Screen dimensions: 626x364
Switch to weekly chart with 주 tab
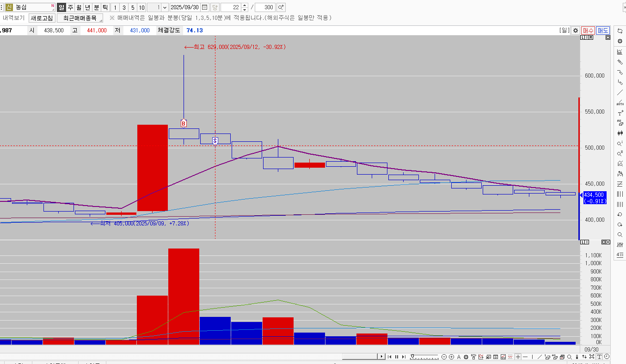pos(70,7)
